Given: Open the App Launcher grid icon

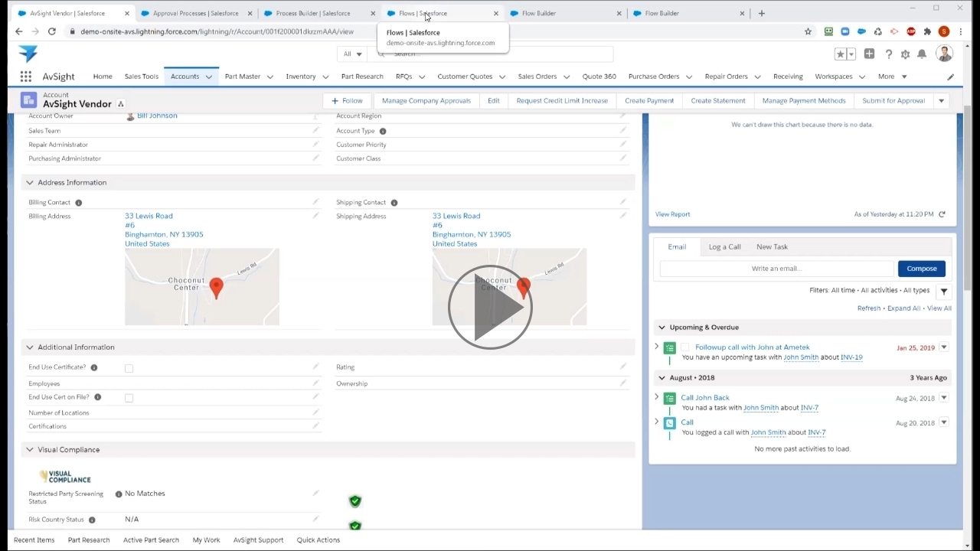Looking at the screenshot, I should (25, 77).
